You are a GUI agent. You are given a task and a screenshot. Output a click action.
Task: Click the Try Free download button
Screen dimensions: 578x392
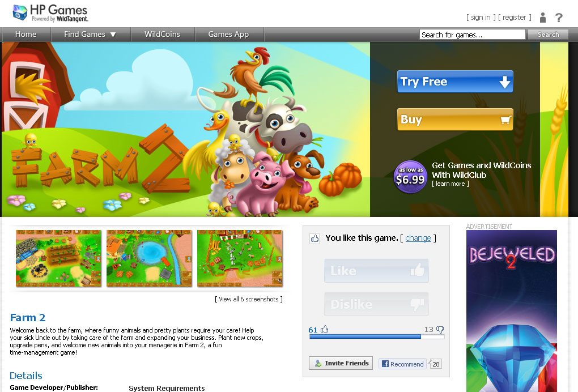[455, 82]
